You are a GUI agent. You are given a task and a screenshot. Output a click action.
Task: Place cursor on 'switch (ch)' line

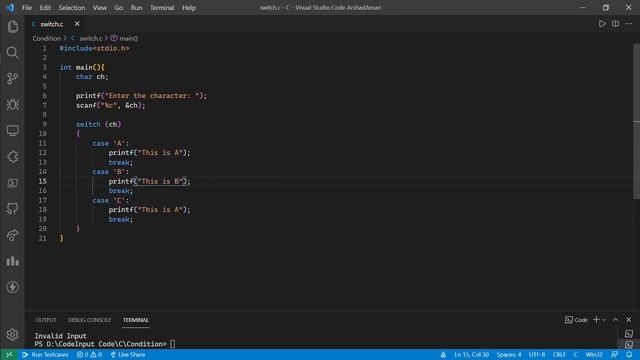pos(98,124)
